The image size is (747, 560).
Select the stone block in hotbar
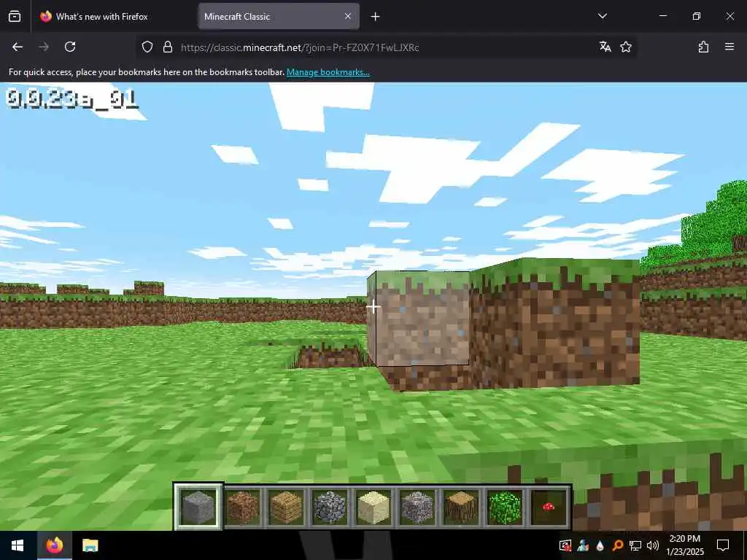point(198,507)
